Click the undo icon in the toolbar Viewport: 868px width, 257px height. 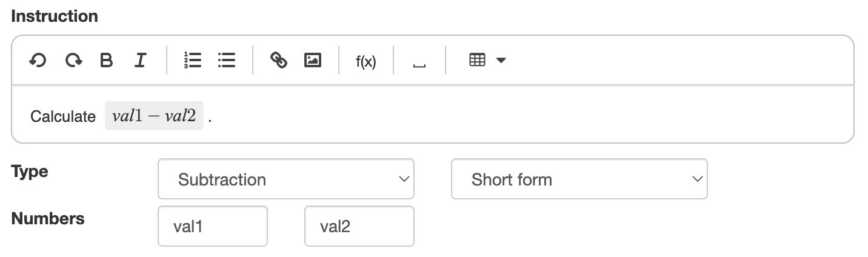[38, 61]
